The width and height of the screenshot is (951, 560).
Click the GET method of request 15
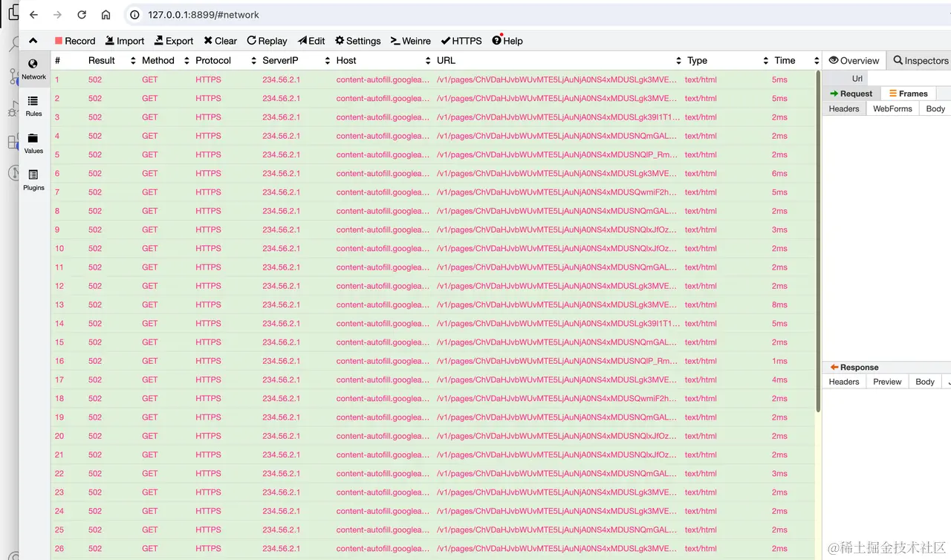pos(150,342)
